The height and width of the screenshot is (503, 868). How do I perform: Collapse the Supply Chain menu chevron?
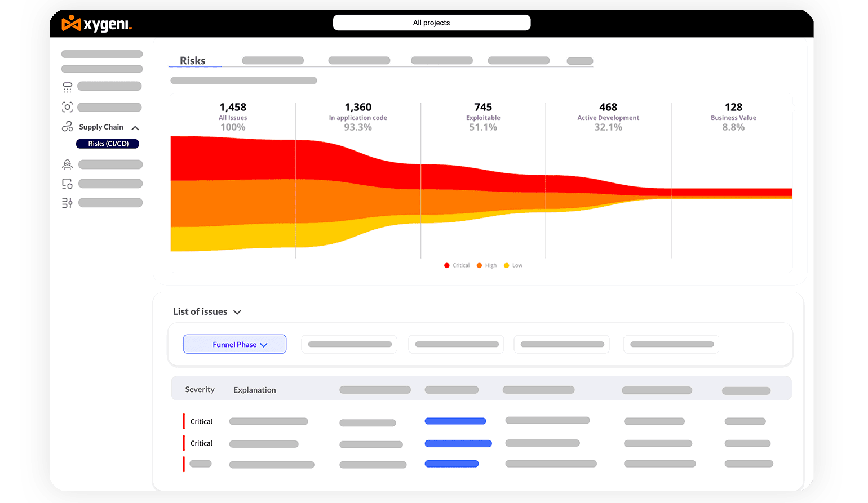click(135, 128)
